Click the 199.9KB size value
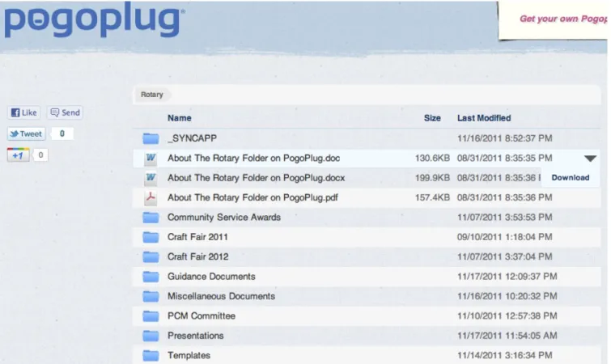 (432, 178)
